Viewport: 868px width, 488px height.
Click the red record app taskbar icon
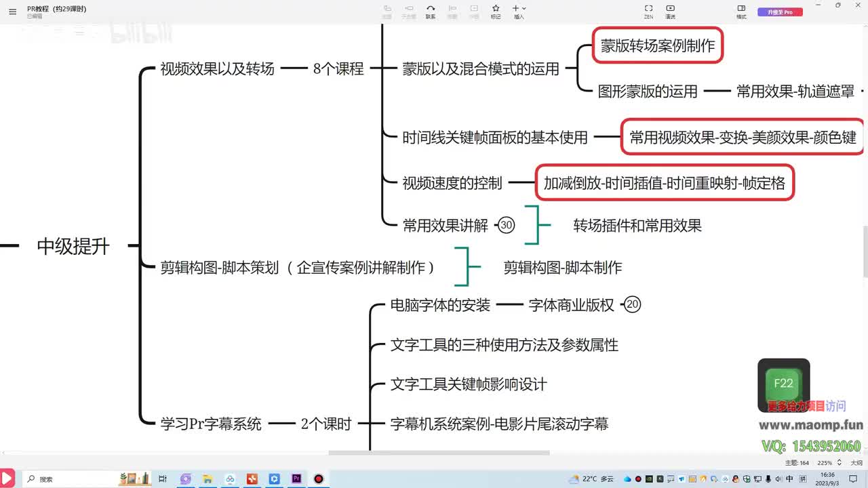pos(319,479)
